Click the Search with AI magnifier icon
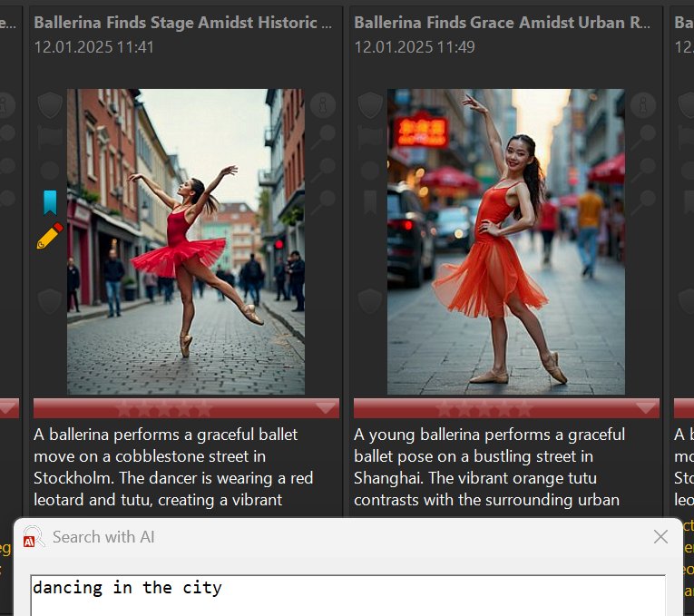694x616 pixels. tap(34, 536)
